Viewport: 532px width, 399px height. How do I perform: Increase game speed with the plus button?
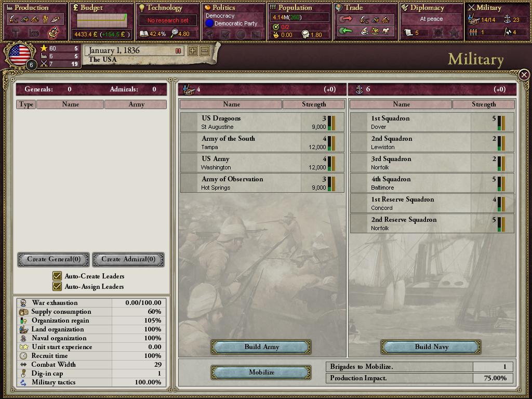coord(193,51)
